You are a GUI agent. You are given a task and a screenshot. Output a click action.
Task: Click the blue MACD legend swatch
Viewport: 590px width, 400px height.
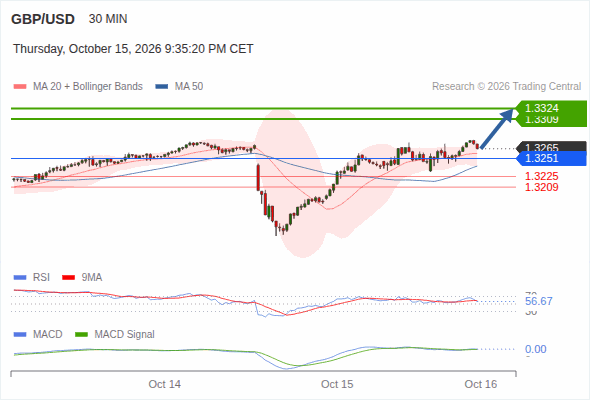[x=20, y=335]
